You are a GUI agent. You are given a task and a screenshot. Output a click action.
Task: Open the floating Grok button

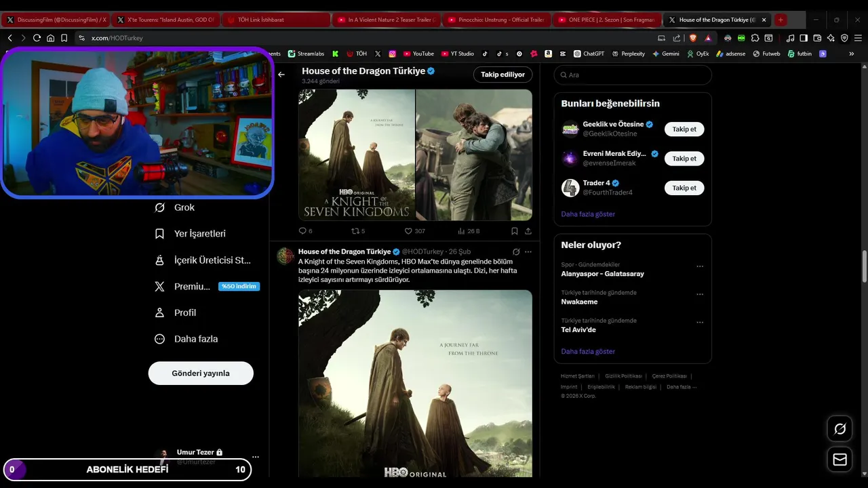tap(840, 428)
